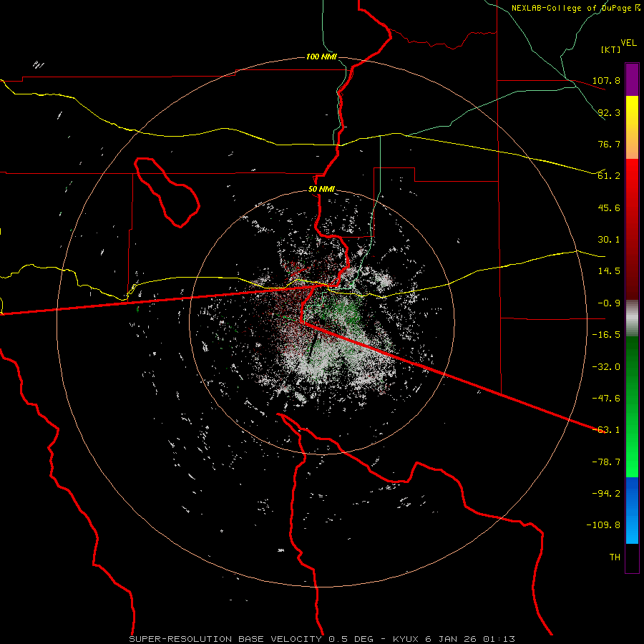Click the -47.6 velocity scale value

[606, 399]
